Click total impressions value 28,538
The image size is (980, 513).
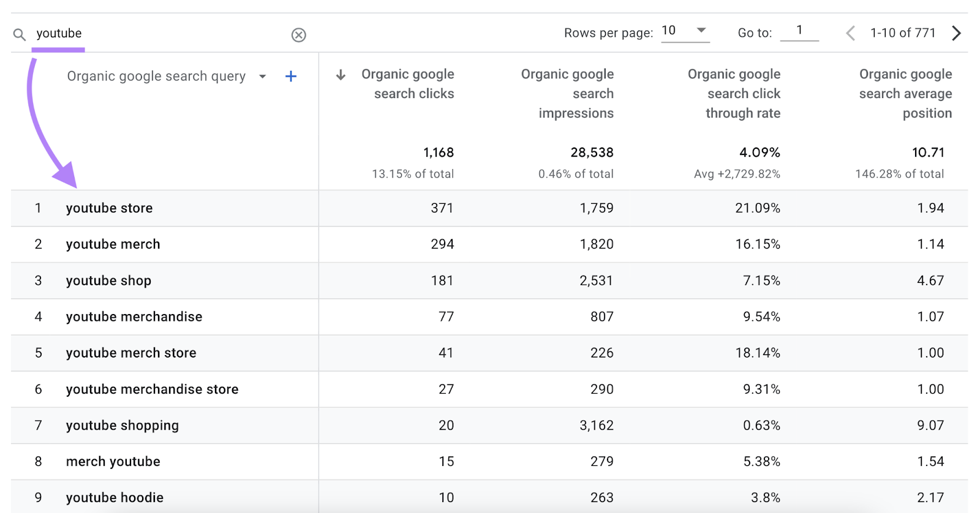[592, 152]
